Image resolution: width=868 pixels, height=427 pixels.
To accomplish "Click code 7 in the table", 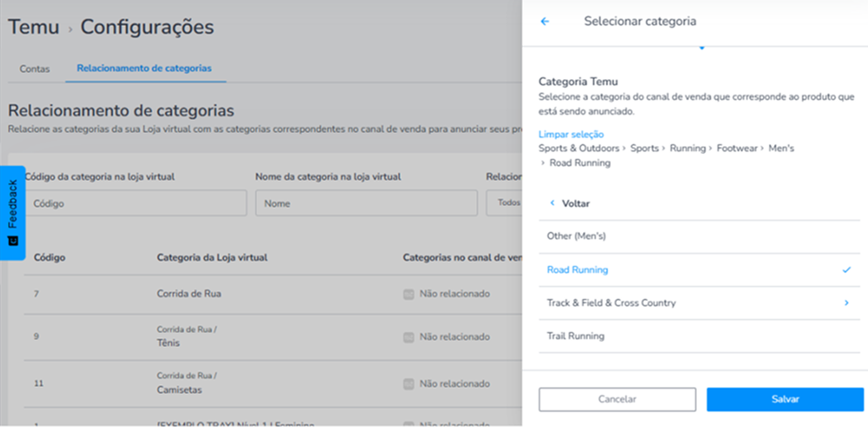I will (36, 294).
